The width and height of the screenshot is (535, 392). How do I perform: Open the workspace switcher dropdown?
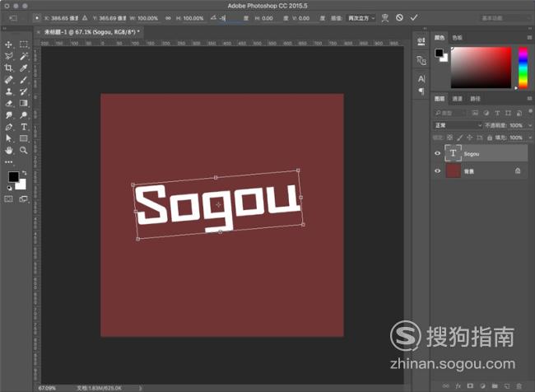coord(505,18)
